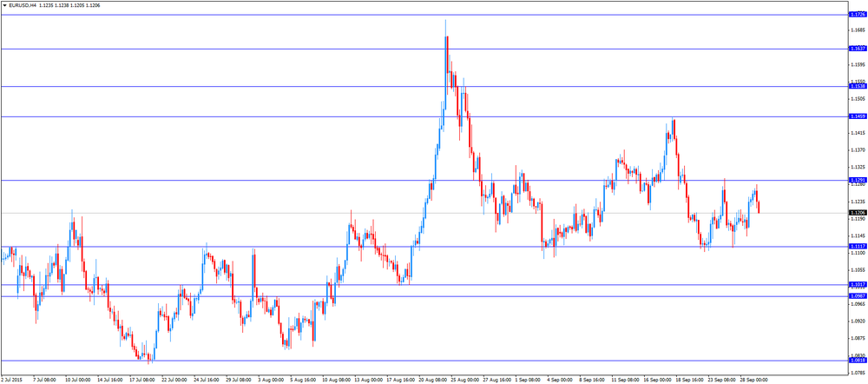Click the 1.0875 price scale value
Screen dimensions: 868x384
coord(857,339)
